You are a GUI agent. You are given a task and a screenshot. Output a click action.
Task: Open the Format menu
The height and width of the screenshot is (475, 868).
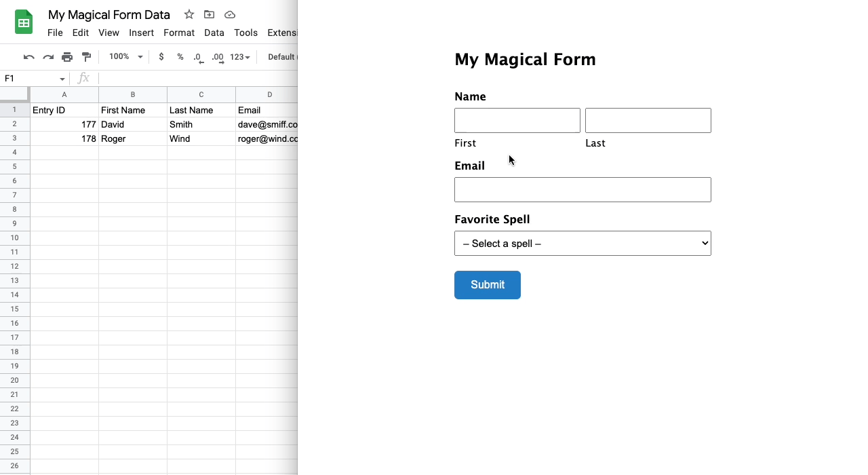click(x=179, y=33)
